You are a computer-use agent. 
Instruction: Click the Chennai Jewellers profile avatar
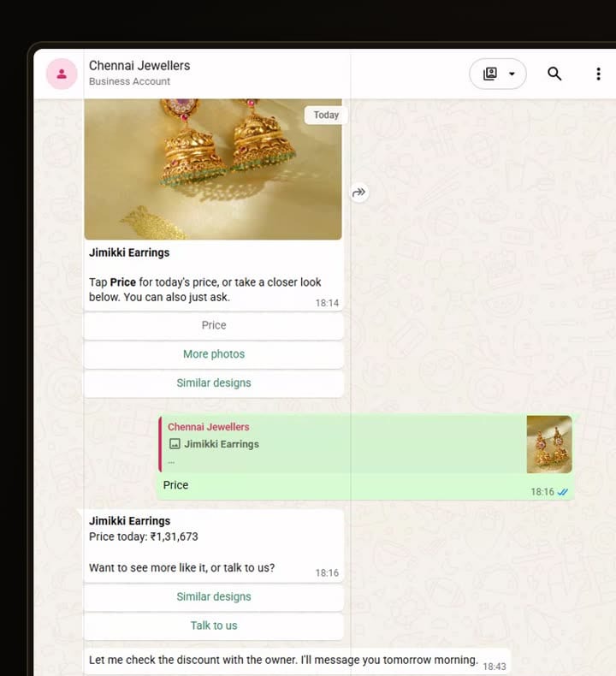tap(62, 74)
